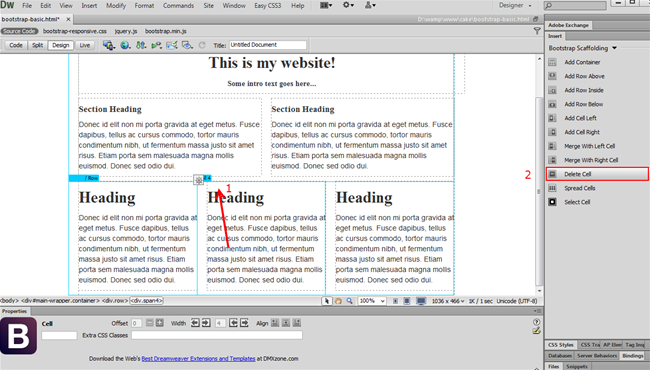
Task: Click the Add Container icon
Action: coord(552,62)
